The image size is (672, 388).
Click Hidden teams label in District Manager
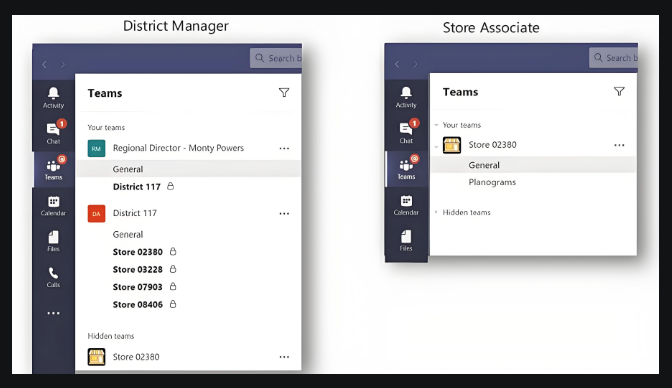tap(111, 336)
